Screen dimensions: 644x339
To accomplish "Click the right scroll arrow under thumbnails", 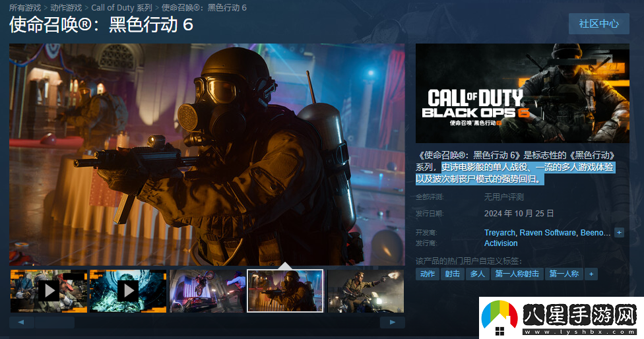I will point(393,323).
